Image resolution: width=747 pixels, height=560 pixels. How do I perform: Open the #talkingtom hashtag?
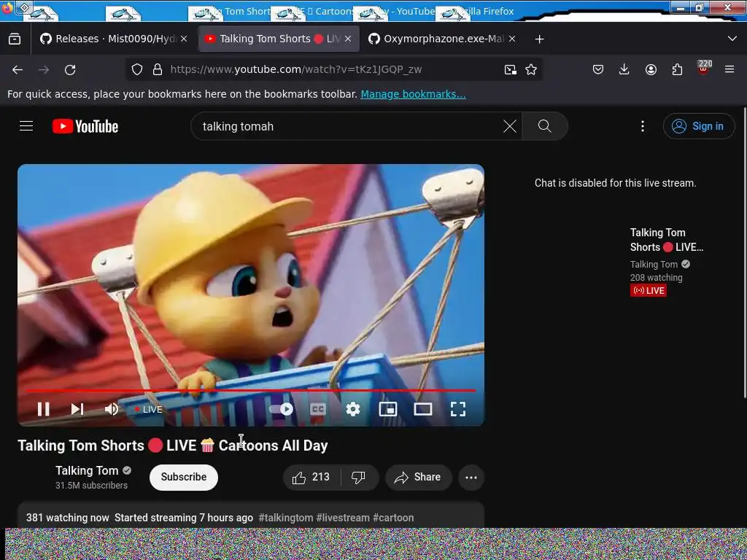tap(286, 518)
